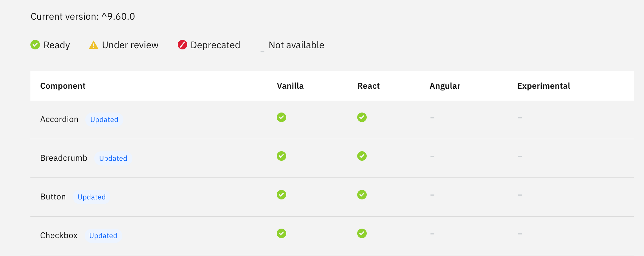Click the Updated badge next to Button
The height and width of the screenshot is (256, 644).
coord(92,197)
